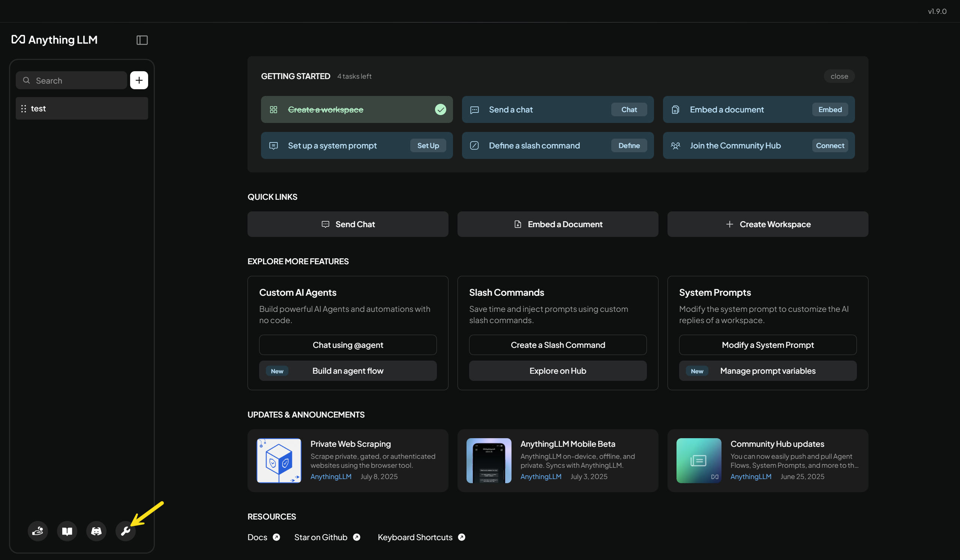The image size is (960, 560).
Task: Click the Create Workspace quick link
Action: (x=768, y=224)
